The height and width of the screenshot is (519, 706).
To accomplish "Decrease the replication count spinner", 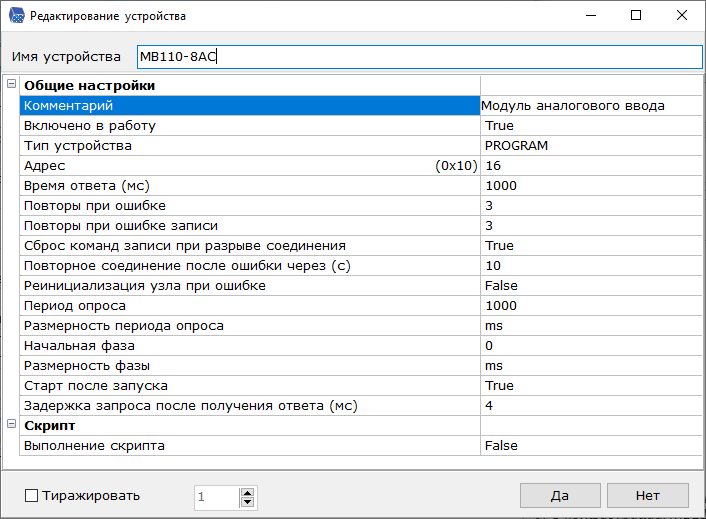I will [x=247, y=502].
